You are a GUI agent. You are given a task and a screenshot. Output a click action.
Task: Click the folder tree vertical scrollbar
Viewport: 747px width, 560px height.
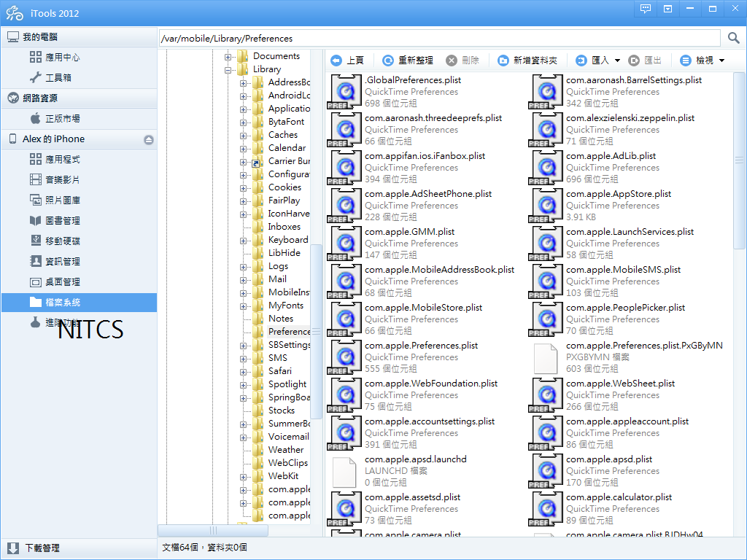pos(316,331)
